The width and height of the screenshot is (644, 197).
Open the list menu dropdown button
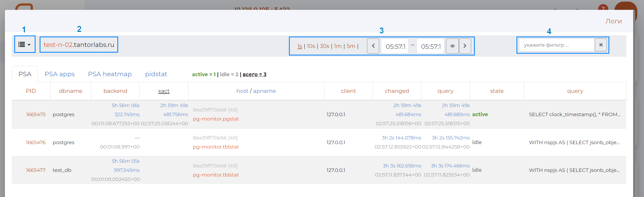tap(25, 45)
